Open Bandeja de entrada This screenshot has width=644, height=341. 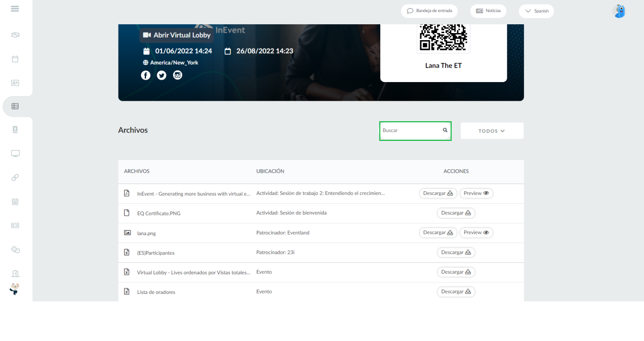click(429, 11)
